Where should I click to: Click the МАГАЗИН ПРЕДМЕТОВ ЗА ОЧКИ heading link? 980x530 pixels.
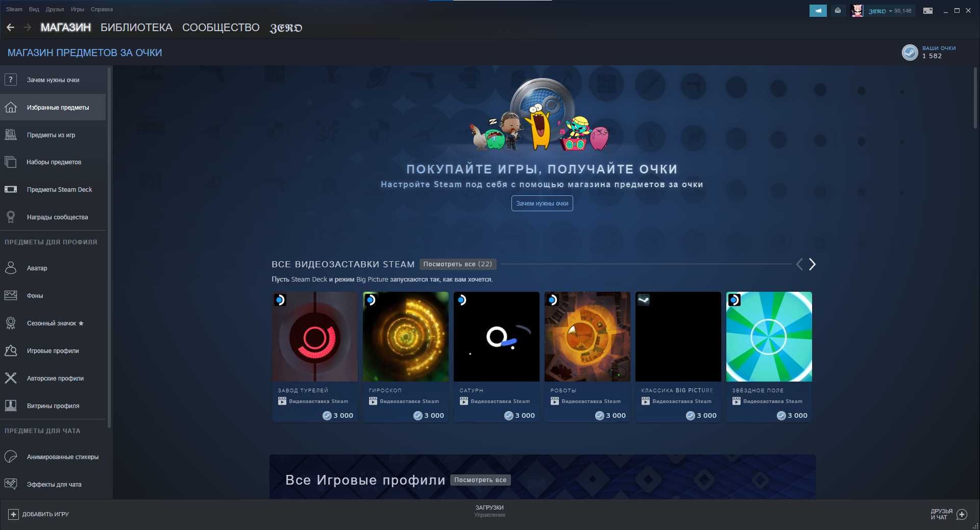(x=85, y=53)
